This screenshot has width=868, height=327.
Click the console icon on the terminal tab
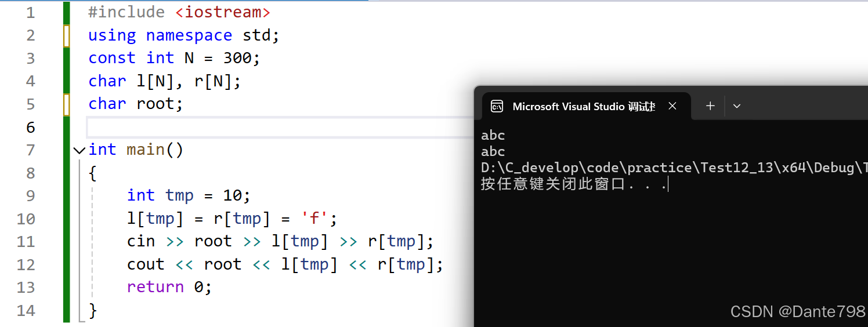pos(497,106)
